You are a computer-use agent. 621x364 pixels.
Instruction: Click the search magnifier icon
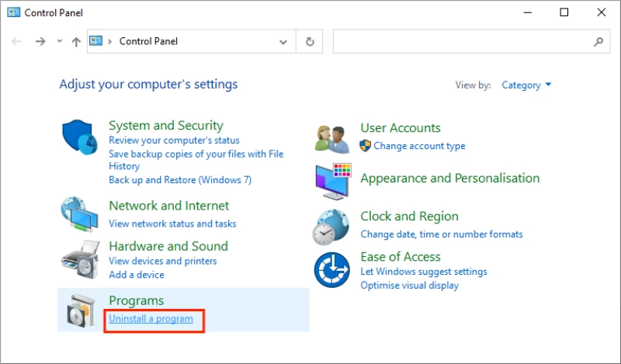coord(598,41)
